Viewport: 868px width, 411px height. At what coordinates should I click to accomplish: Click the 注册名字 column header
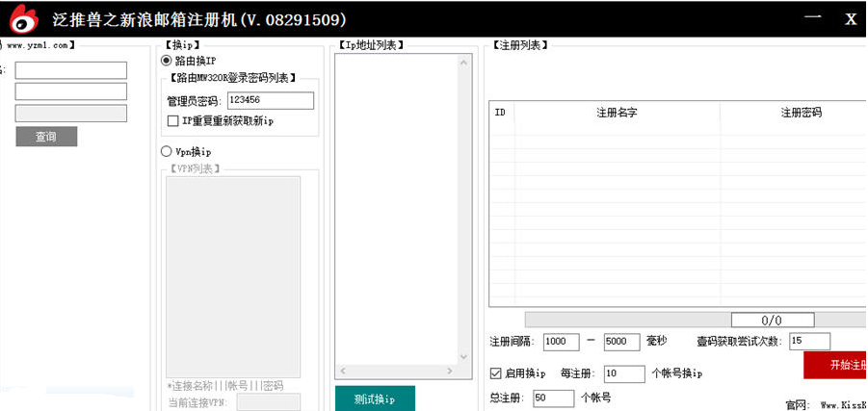[x=617, y=113]
